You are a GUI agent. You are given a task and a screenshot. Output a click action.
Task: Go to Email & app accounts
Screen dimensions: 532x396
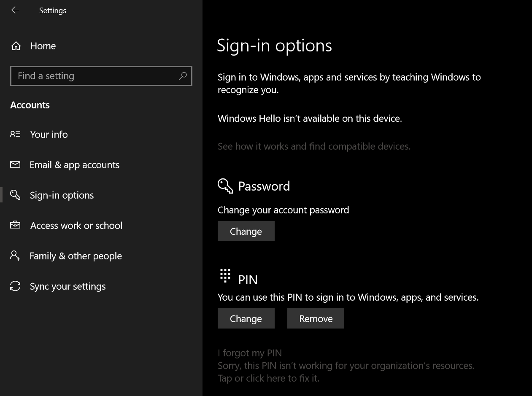click(x=75, y=165)
